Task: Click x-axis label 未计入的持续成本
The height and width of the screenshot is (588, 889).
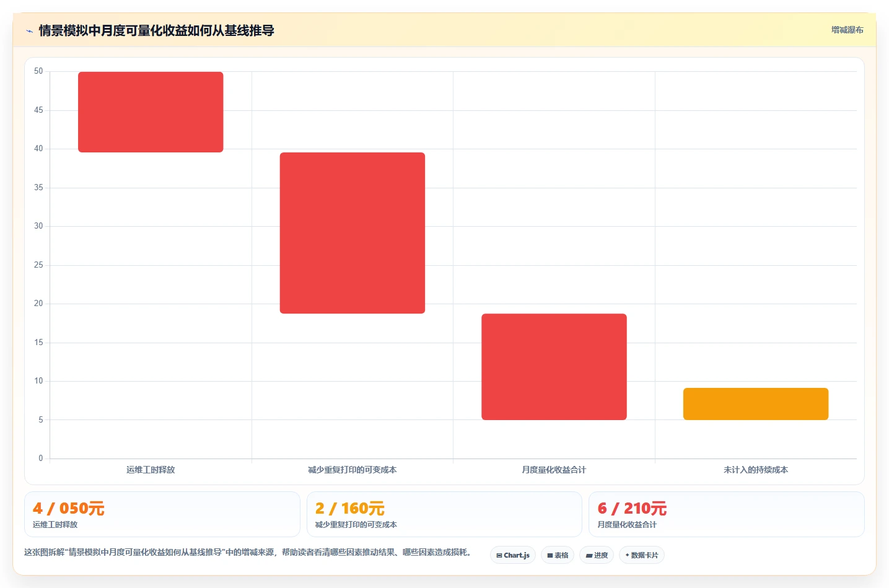Action: (756, 470)
